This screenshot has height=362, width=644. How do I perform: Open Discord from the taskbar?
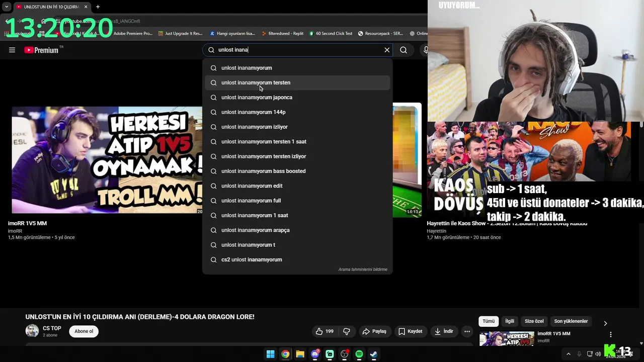[315, 354]
